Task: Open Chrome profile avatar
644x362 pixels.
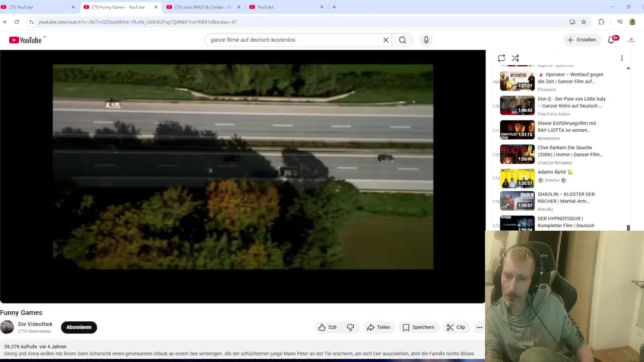Action: pos(632,22)
